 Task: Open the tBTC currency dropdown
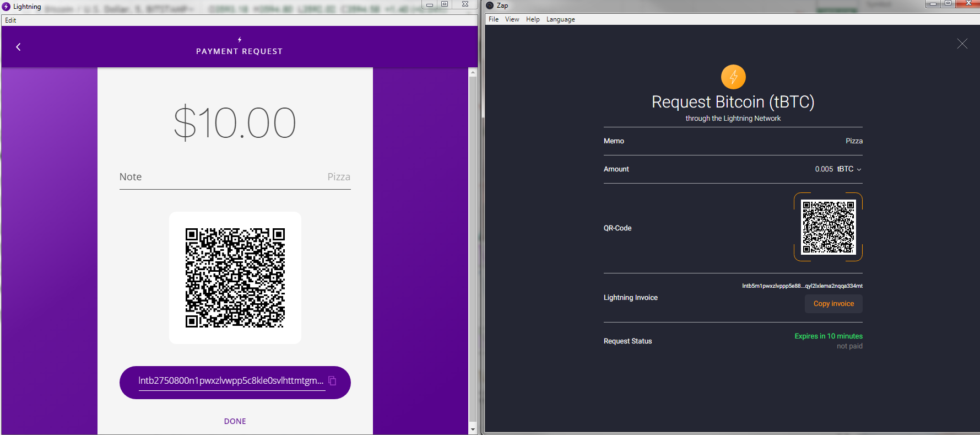[x=849, y=169]
